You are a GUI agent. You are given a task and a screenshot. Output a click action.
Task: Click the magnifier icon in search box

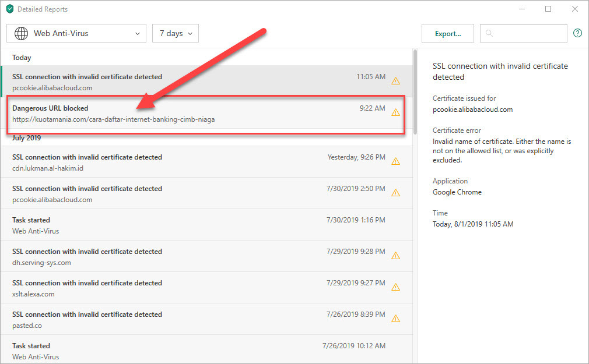coord(489,34)
